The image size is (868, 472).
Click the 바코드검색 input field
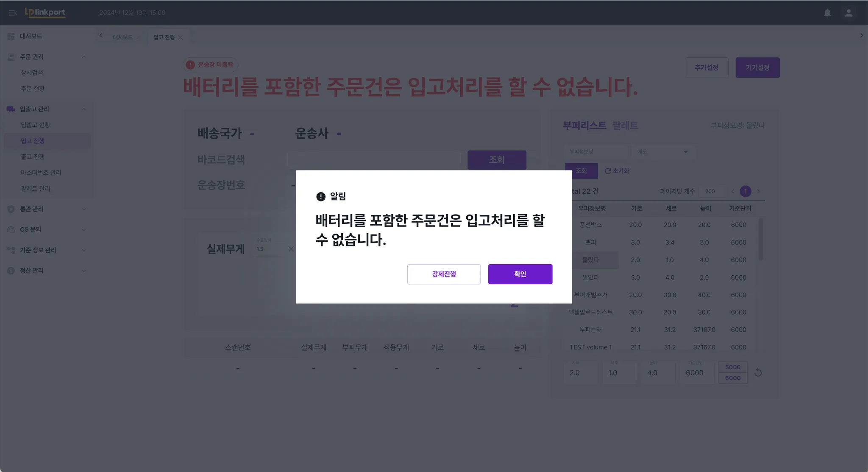click(374, 160)
